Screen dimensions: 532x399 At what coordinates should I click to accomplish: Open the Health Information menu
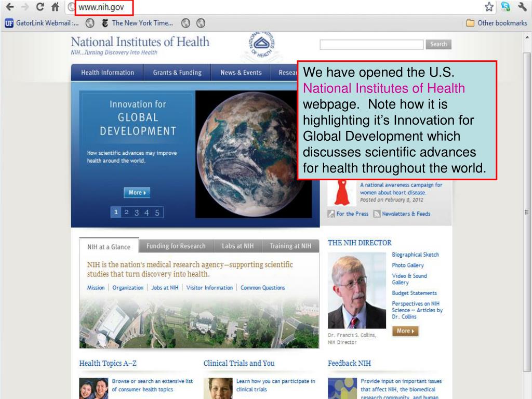pyautogui.click(x=108, y=73)
